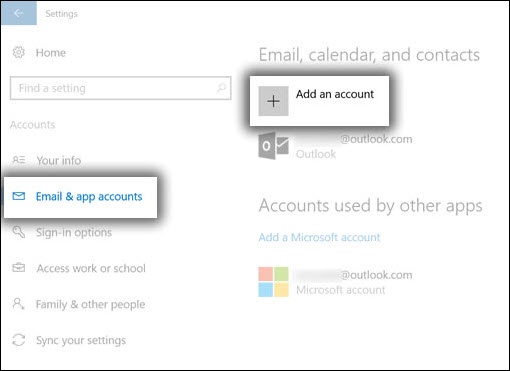
Task: Click Add a Microsoft account link
Action: point(319,237)
